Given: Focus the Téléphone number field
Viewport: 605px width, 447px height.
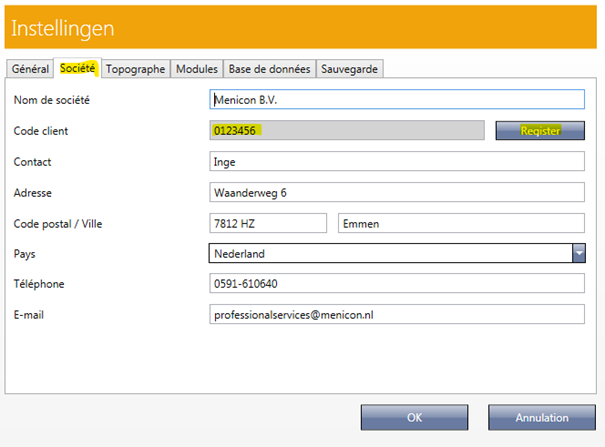Looking at the screenshot, I should click(x=396, y=284).
